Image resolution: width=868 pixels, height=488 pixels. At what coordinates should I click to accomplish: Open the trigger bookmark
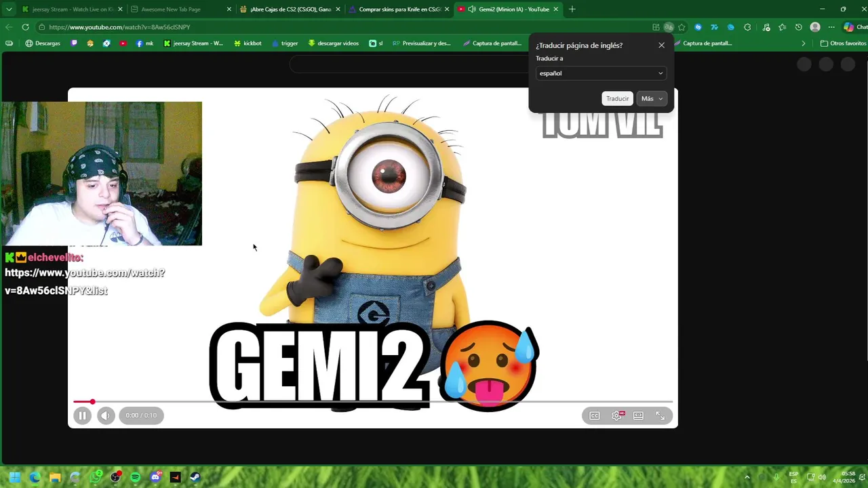285,43
